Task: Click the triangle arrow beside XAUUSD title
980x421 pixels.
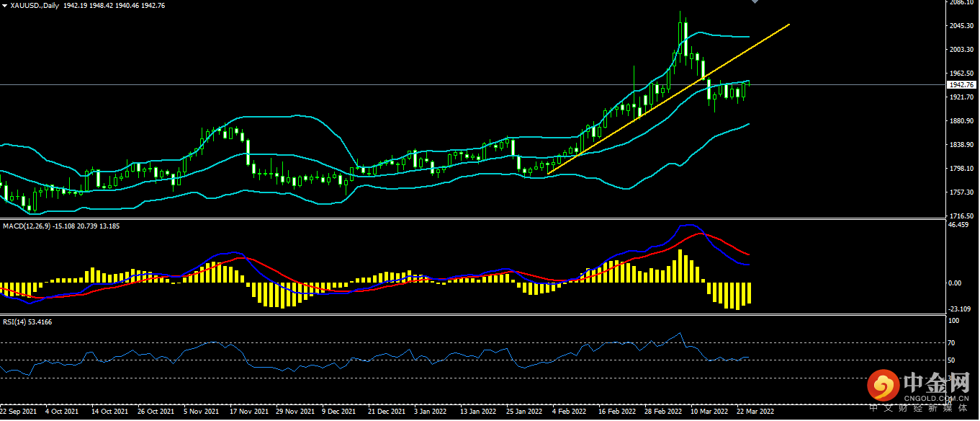Action: [4, 5]
